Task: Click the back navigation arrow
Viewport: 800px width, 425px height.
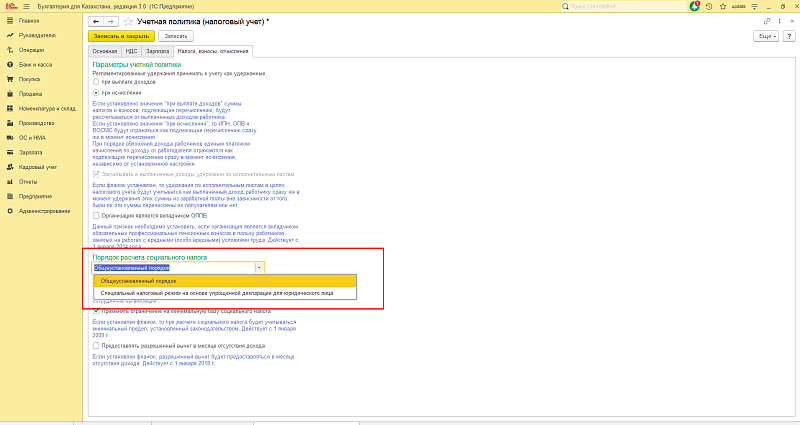Action: (x=96, y=21)
